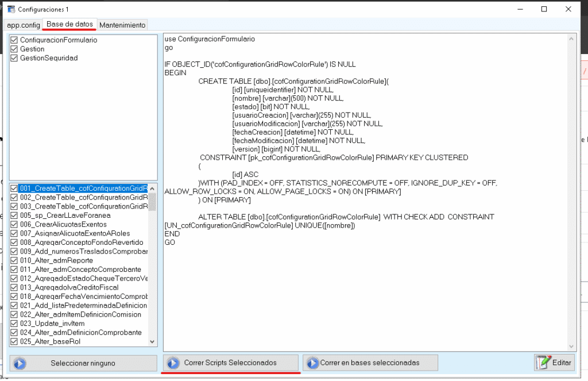Click the notepad icon on Editar button
Image resolution: width=588 pixels, height=381 pixels.
click(542, 363)
